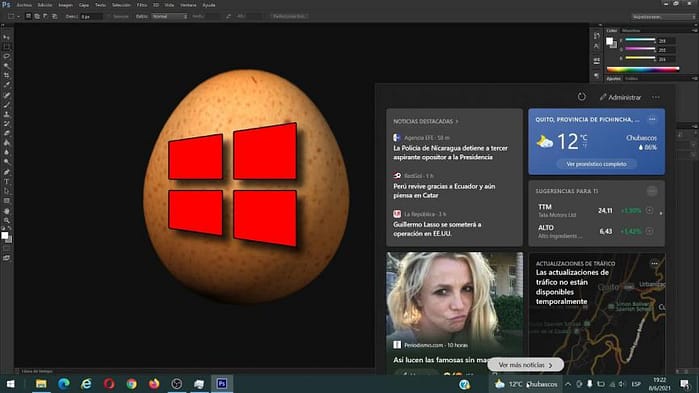
Task: Open the Ventana menu
Action: (188, 5)
